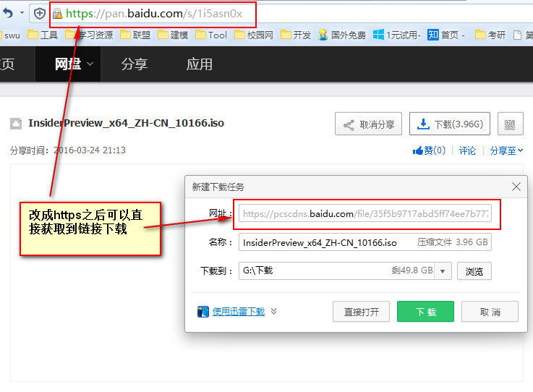Click the 名称 filename input field
533x392 pixels.
pyautogui.click(x=364, y=242)
